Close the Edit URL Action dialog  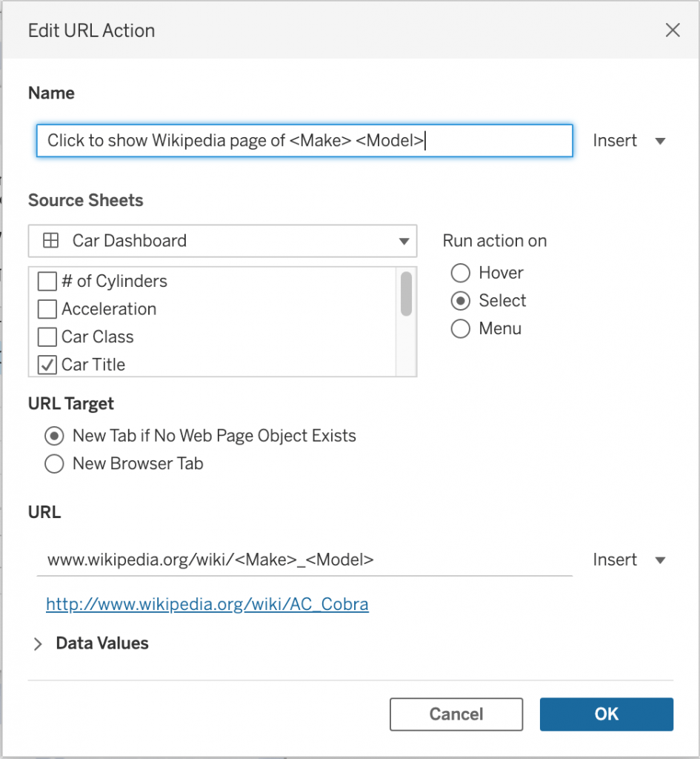click(x=672, y=30)
